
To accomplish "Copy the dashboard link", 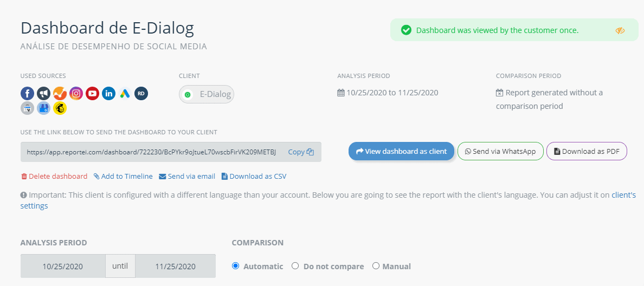I will (x=301, y=152).
